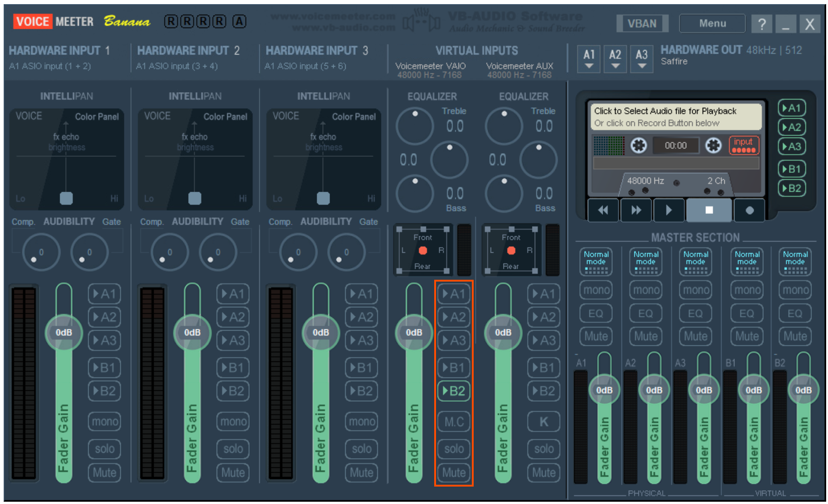Stop the cassette recorder
This screenshot has width=828, height=504.
click(709, 210)
